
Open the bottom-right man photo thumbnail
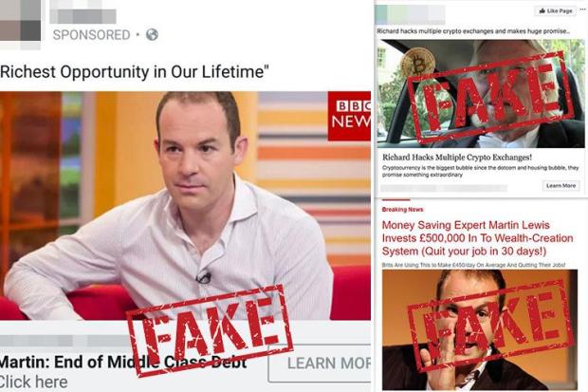[x=480, y=329]
